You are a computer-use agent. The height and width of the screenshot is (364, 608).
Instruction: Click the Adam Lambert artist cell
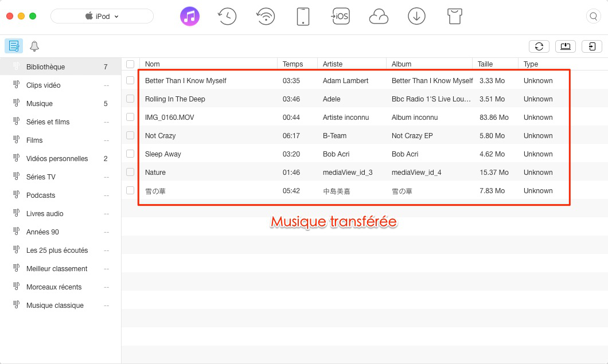pyautogui.click(x=345, y=81)
